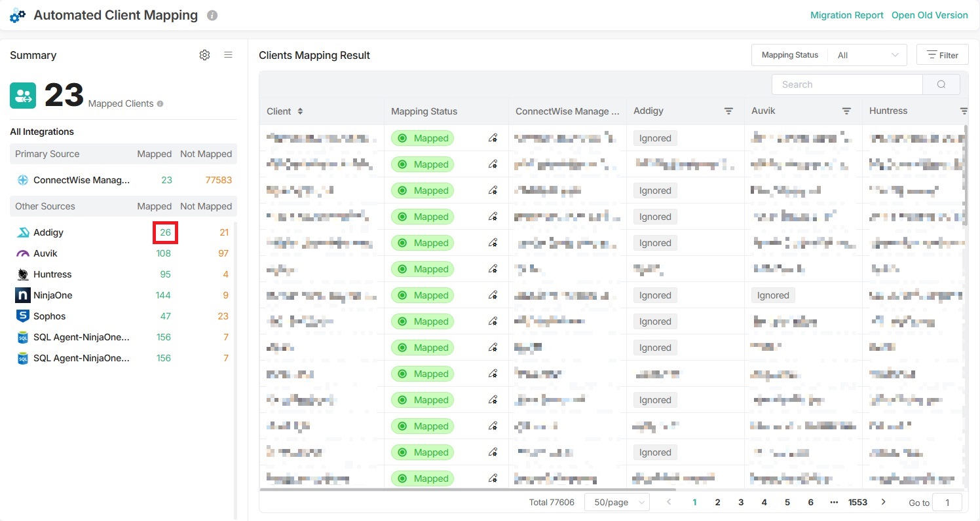Viewport: 980px width, 521px height.
Task: Click the pagination ellipsis to jump pages
Action: click(x=833, y=502)
